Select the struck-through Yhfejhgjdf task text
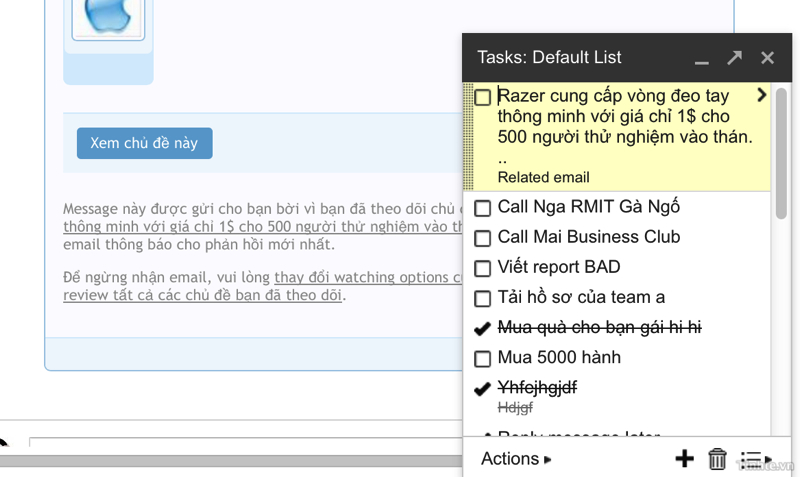This screenshot has height=477, width=800. pyautogui.click(x=537, y=387)
